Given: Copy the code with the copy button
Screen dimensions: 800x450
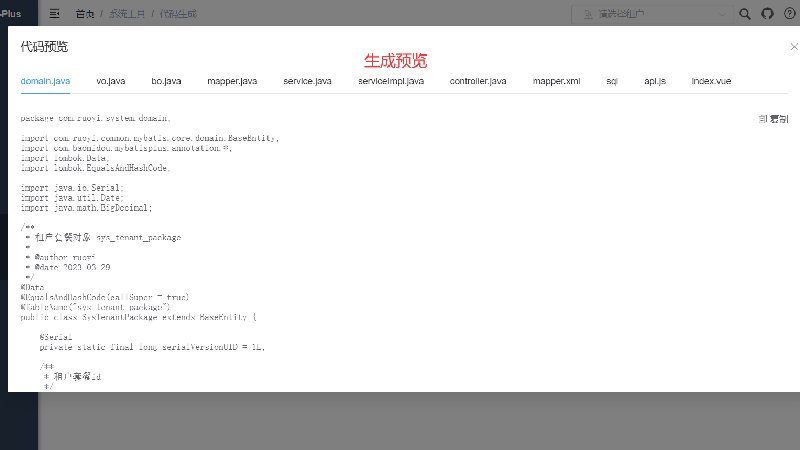Looking at the screenshot, I should coord(773,119).
